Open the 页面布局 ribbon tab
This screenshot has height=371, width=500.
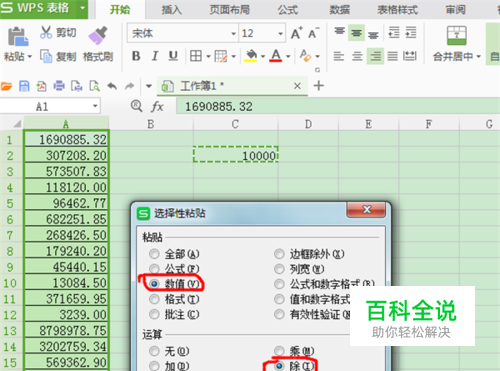click(x=230, y=10)
